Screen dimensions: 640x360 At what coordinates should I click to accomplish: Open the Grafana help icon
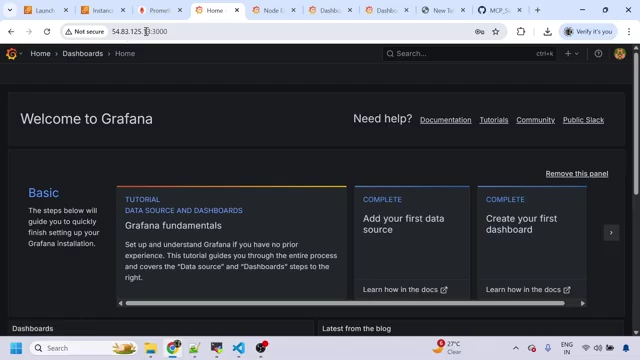(x=598, y=53)
